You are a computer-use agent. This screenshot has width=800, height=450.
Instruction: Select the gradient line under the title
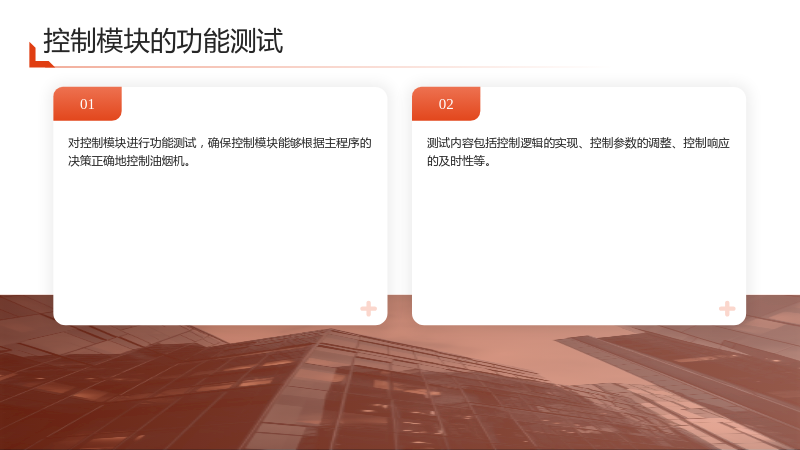327,67
